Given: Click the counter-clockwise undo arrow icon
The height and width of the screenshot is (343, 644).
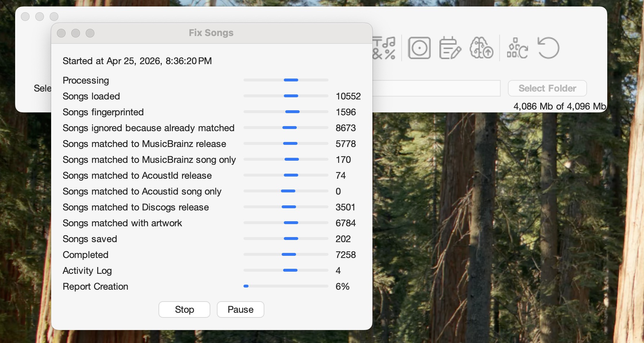Looking at the screenshot, I should [x=548, y=48].
